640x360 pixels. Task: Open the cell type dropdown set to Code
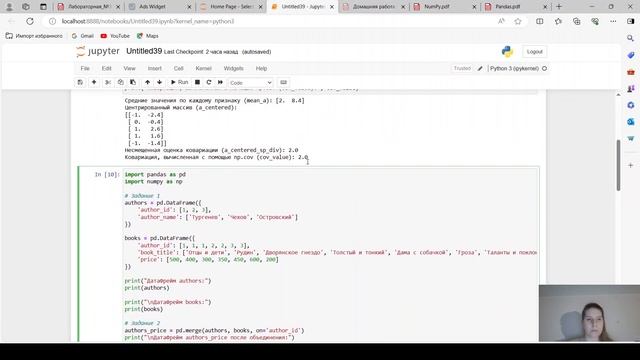[x=250, y=83]
